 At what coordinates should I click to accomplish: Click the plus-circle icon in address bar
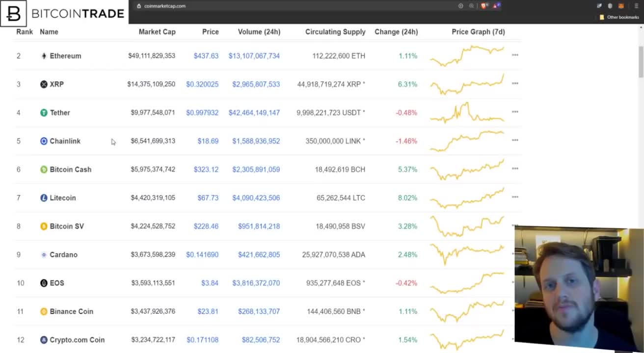[460, 6]
